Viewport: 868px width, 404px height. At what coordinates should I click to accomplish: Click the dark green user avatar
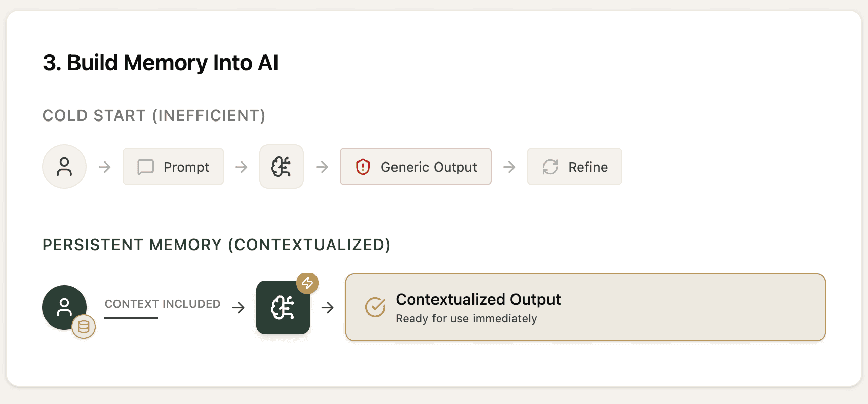pyautogui.click(x=63, y=306)
